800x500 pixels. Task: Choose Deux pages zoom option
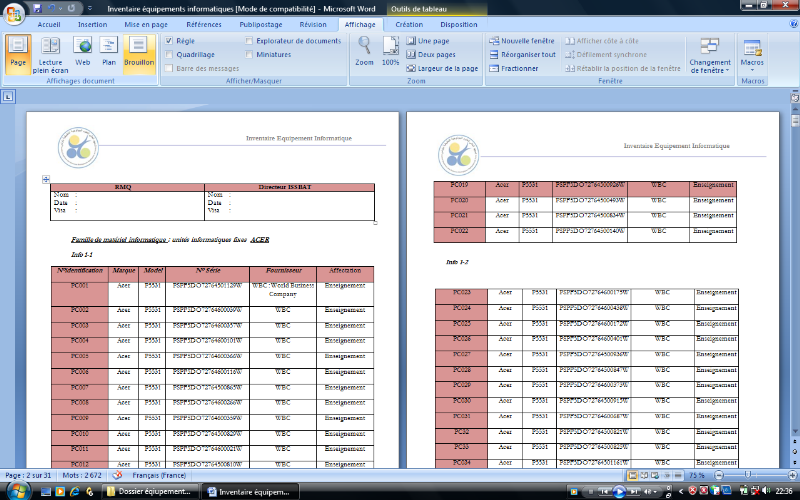[431, 55]
